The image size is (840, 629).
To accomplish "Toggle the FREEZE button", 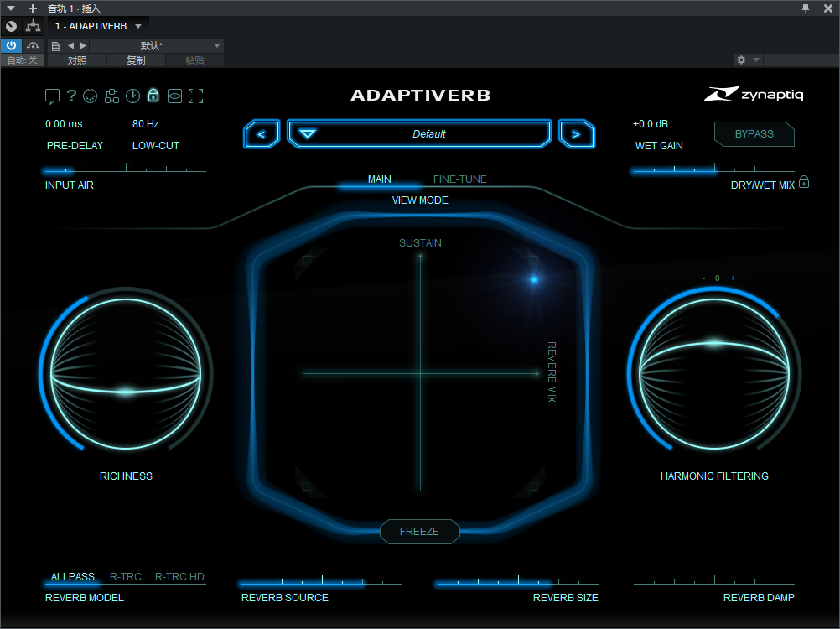I will click(419, 532).
